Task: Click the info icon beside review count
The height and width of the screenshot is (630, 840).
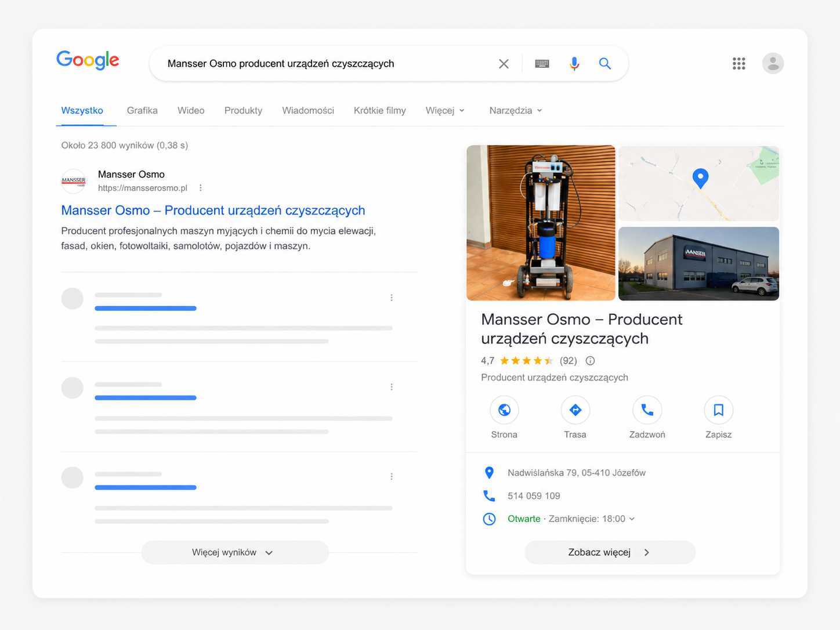Action: (x=590, y=361)
